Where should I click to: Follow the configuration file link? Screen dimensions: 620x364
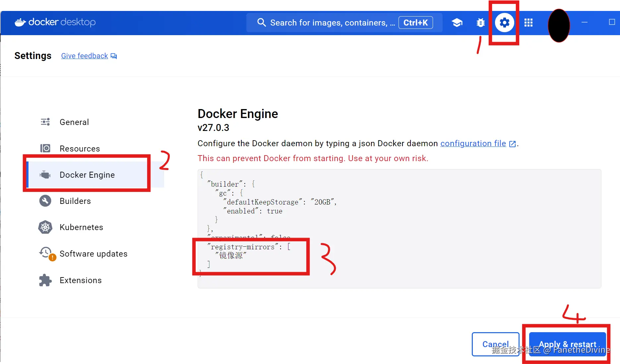[473, 143]
